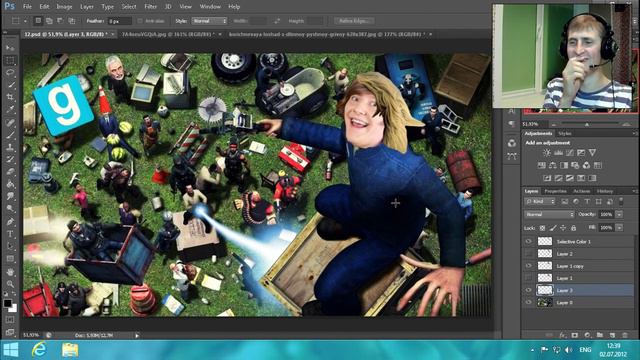Select the Crop tool

pyautogui.click(x=10, y=97)
